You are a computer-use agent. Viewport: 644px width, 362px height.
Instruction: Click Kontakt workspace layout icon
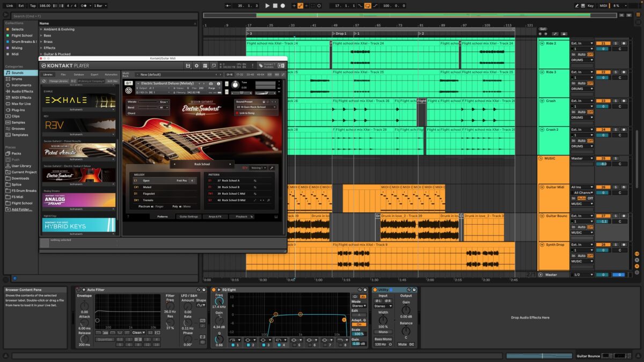click(x=206, y=65)
